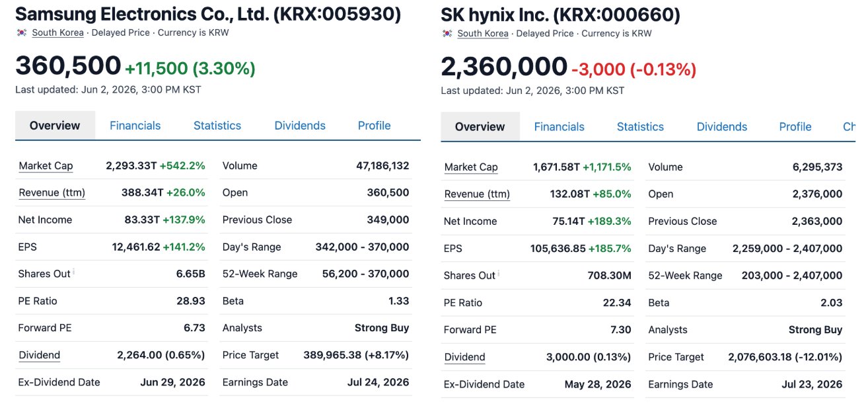Click SK hynix beta value 2.03
This screenshot has width=868, height=410.
(832, 303)
